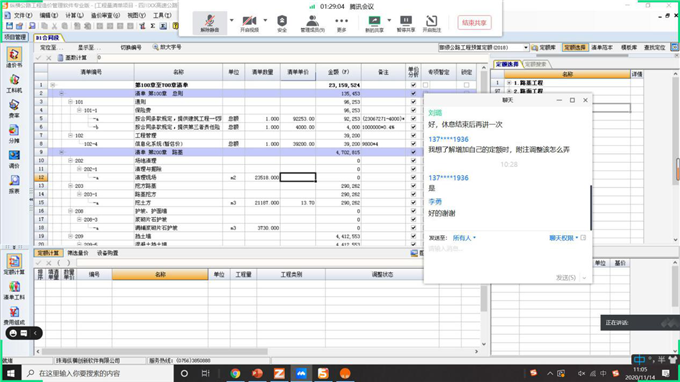The width and height of the screenshot is (680, 382).
Task: Open the 编辑 menu
Action: (48, 15)
